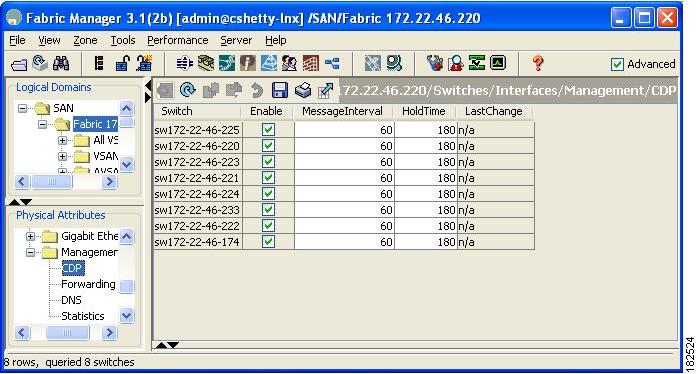Click the brown info 'i' toolbar icon

[x=248, y=63]
